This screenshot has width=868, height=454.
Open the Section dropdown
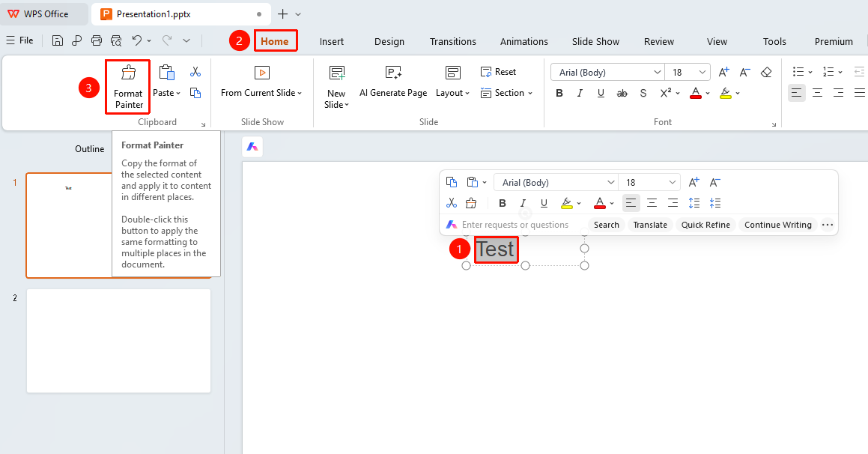(506, 93)
